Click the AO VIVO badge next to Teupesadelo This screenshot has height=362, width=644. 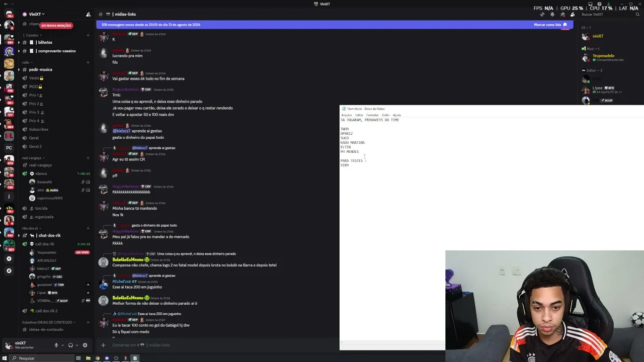click(x=82, y=252)
